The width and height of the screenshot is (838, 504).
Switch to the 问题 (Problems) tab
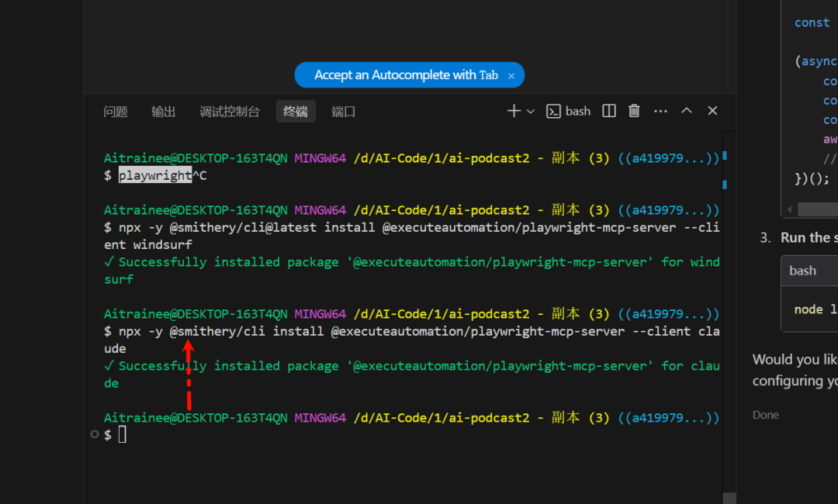(116, 112)
